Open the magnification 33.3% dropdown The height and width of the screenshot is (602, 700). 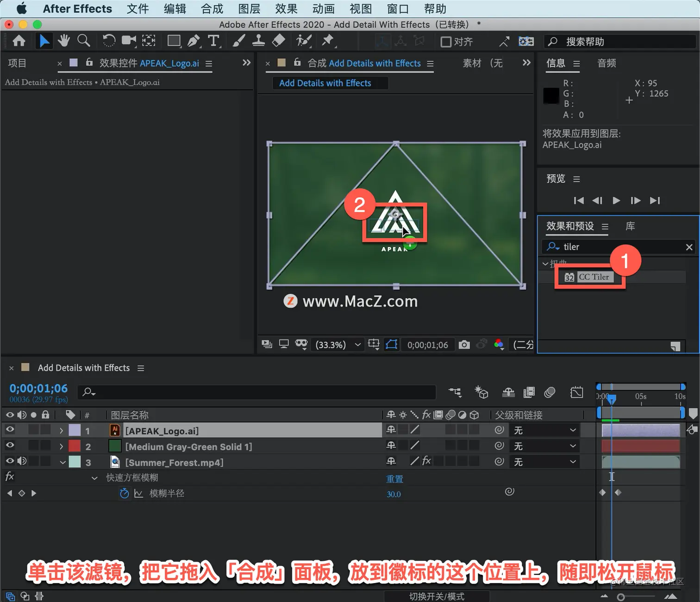337,345
